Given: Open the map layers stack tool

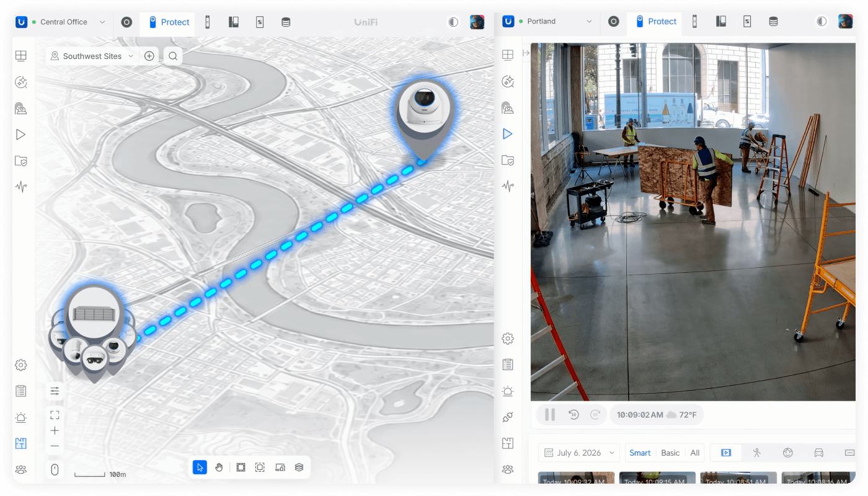Looking at the screenshot, I should coord(299,467).
